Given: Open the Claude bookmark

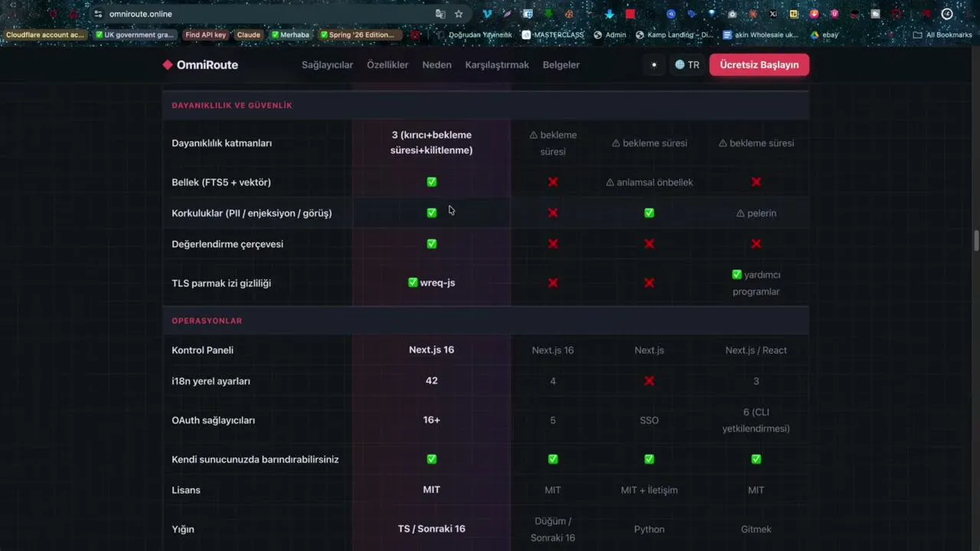Looking at the screenshot, I should coord(248,34).
